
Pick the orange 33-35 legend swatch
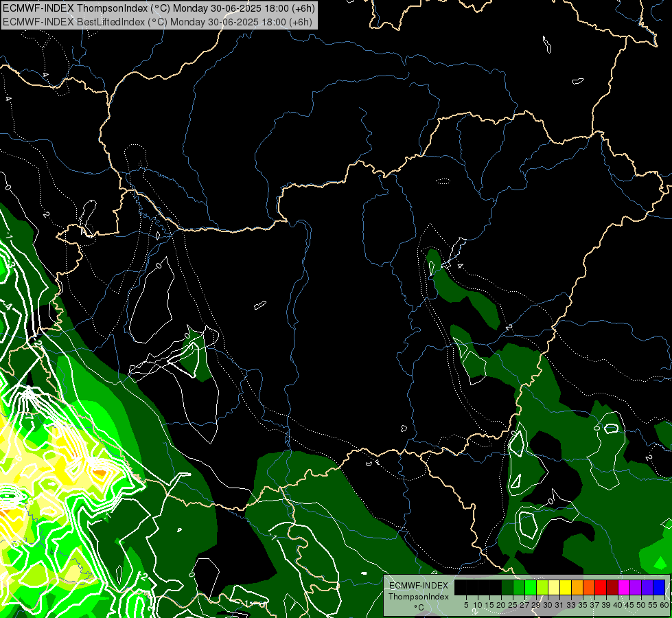[578, 587]
